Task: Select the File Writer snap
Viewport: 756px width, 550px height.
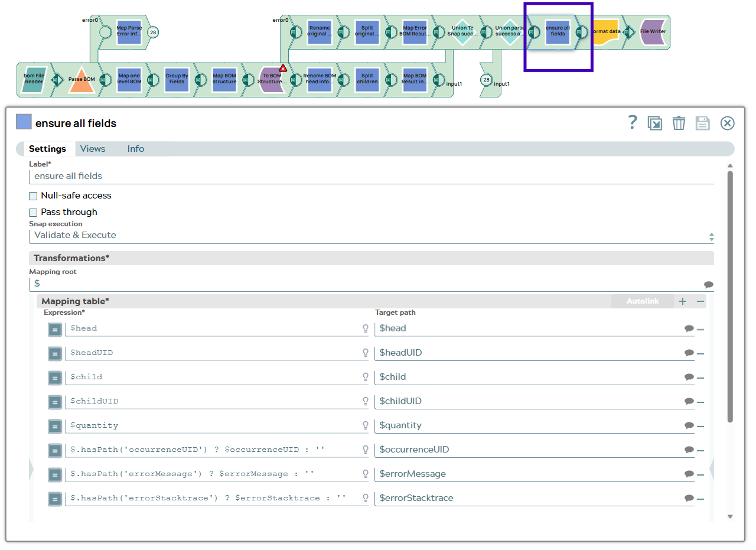Action: click(x=654, y=31)
